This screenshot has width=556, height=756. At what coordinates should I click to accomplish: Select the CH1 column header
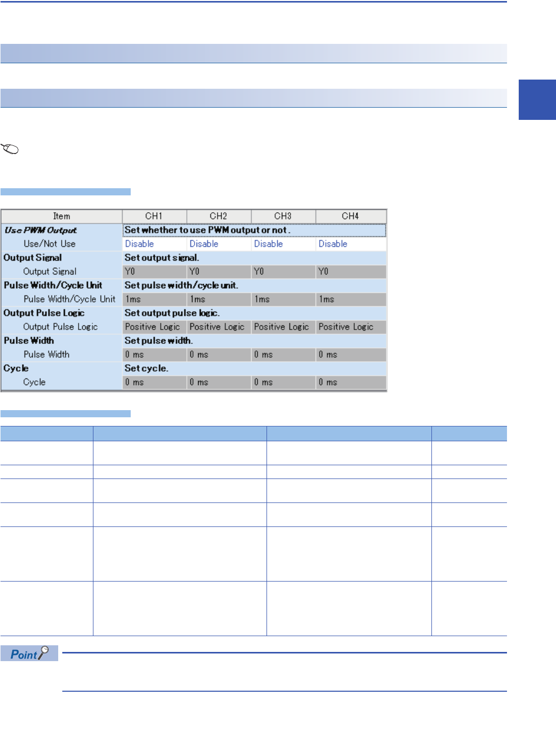(154, 216)
